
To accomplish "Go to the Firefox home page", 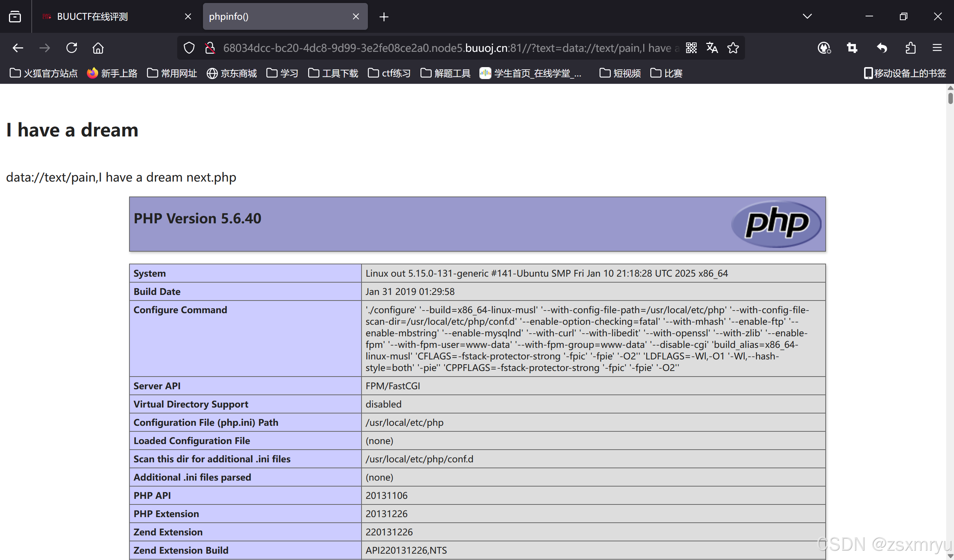I will [x=98, y=48].
